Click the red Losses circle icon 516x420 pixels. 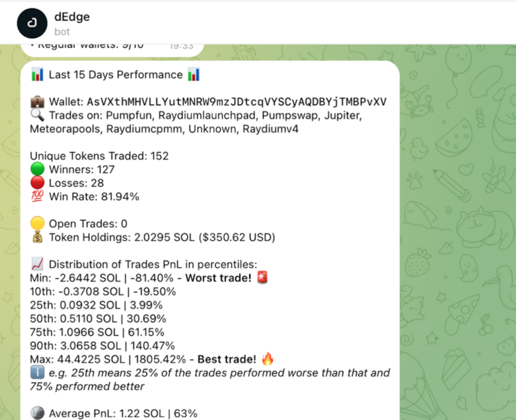click(x=37, y=183)
